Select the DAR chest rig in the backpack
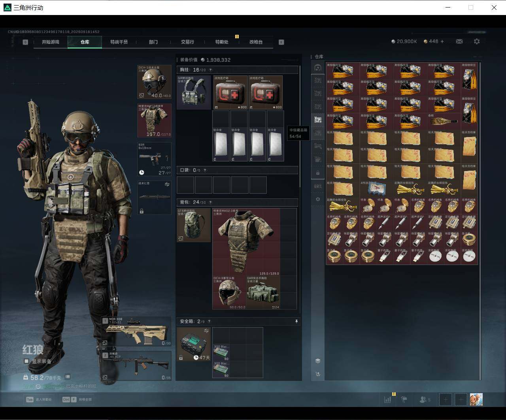Image resolution: width=506 pixels, height=420 pixels. pos(263,293)
